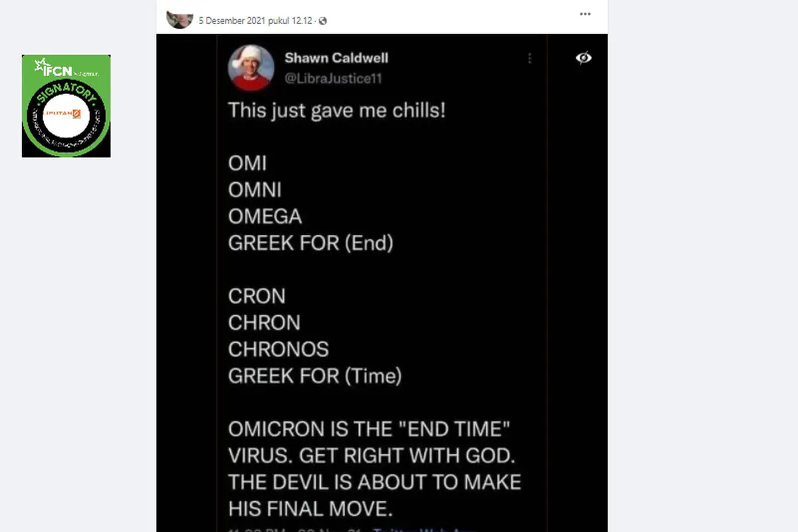Open Shawn Caldwell's Santa hat profile picture
798x532 pixels.
click(x=251, y=68)
